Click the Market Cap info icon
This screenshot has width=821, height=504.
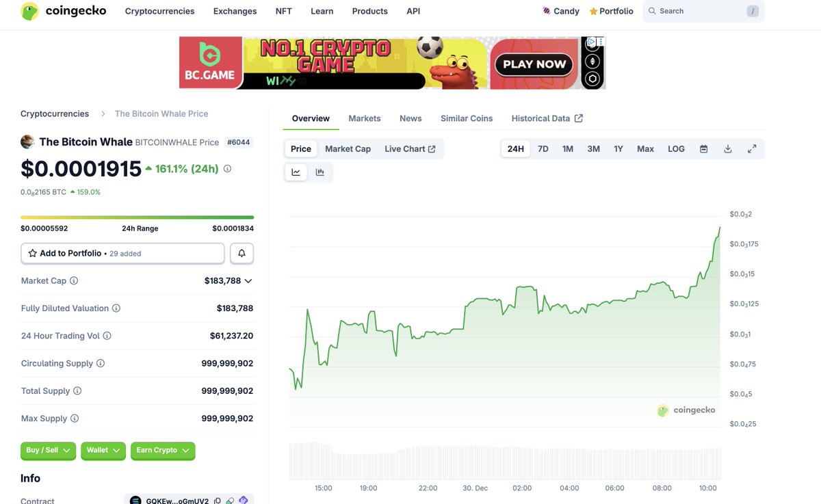pos(74,281)
